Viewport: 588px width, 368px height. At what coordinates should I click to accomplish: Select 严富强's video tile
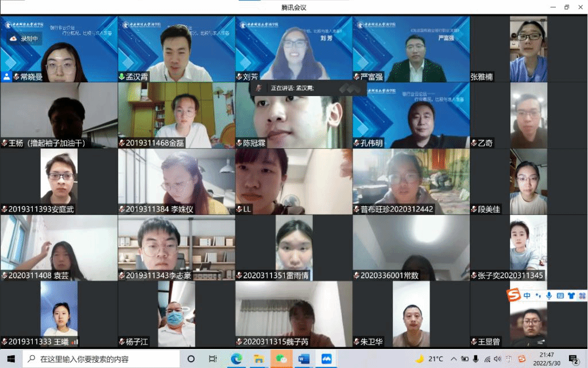(x=411, y=49)
